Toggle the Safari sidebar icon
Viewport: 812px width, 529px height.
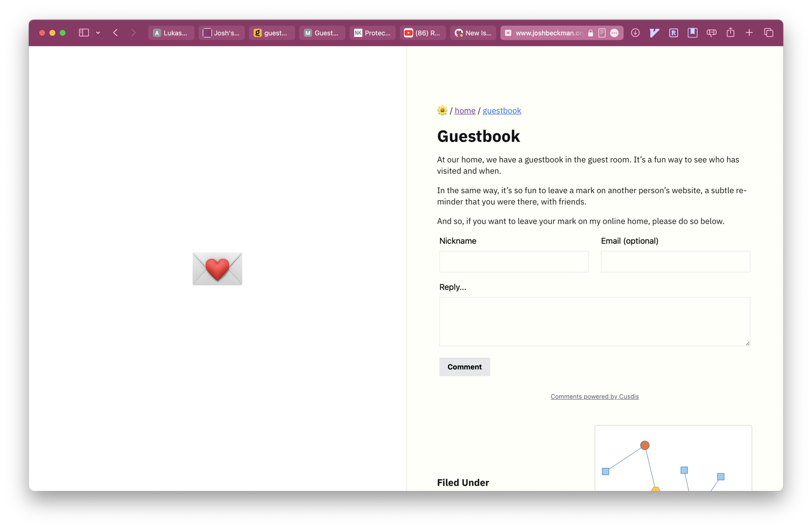[84, 33]
